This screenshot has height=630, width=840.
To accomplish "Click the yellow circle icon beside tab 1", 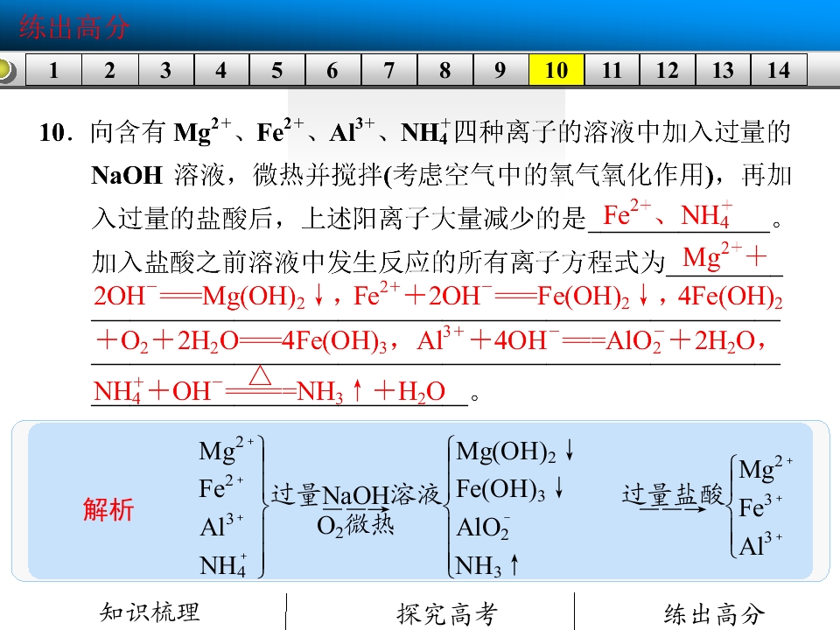I will pyautogui.click(x=6, y=70).
